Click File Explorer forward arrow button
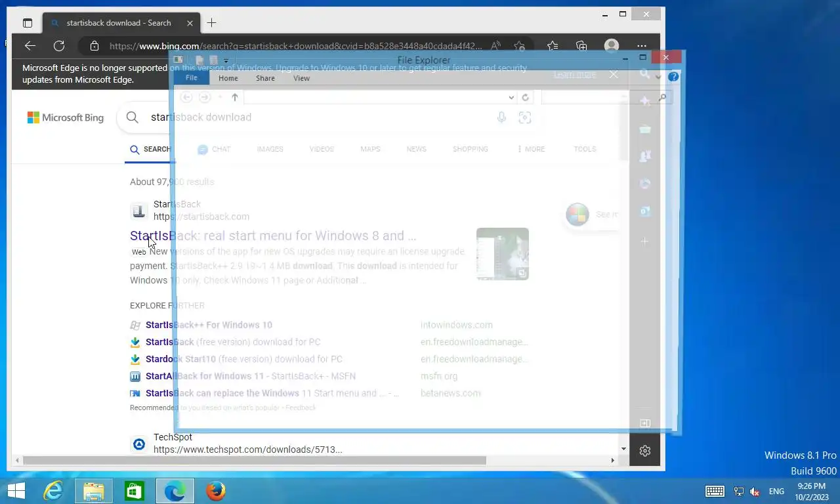The height and width of the screenshot is (504, 840). pyautogui.click(x=205, y=97)
